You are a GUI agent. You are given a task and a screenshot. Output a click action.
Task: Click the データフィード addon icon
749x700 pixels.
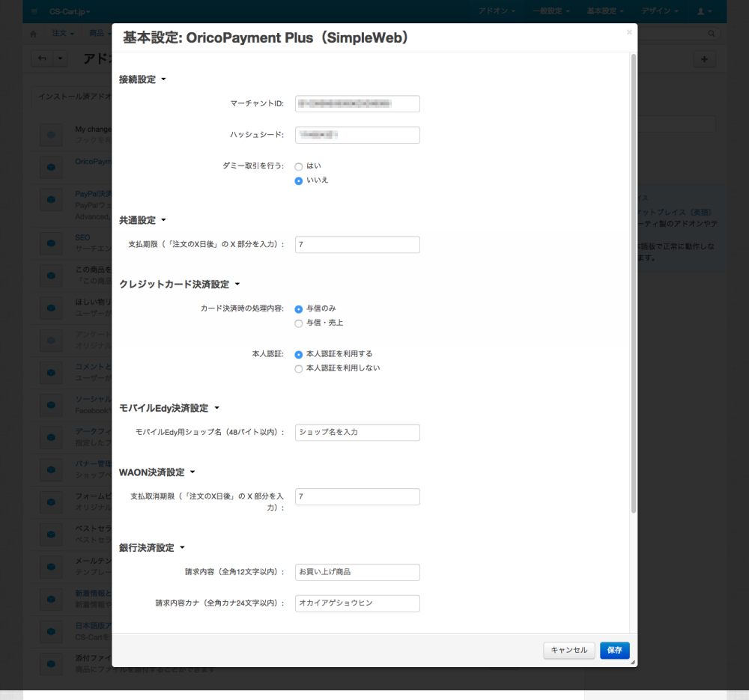[x=51, y=437]
